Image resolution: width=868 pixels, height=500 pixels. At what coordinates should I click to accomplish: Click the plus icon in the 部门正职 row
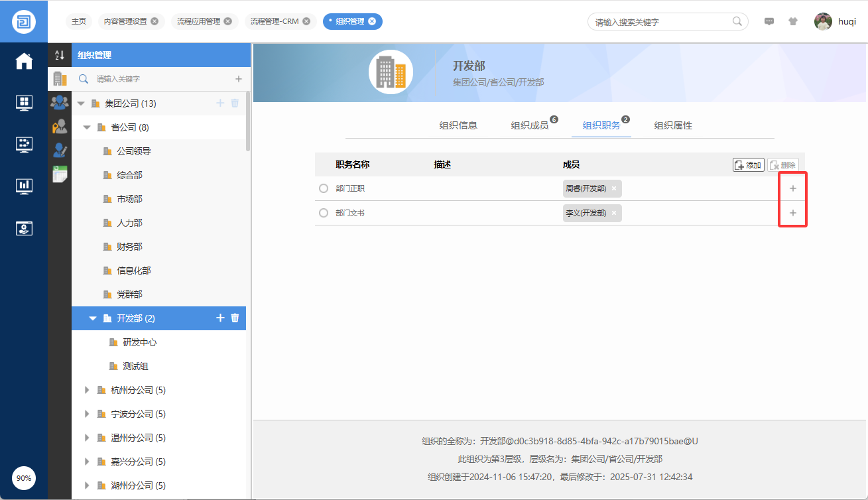[792, 188]
